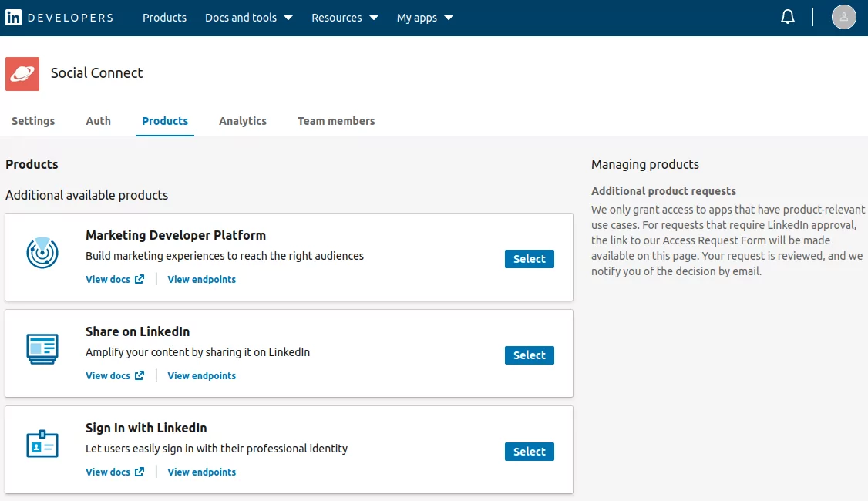
Task: Click the Sign In with LinkedIn title
Action: 146,428
